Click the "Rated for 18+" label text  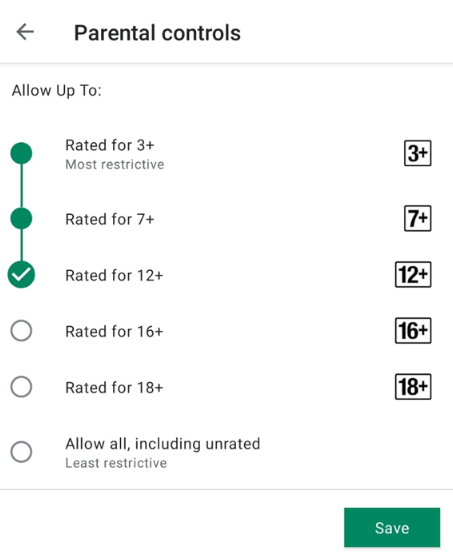(x=114, y=388)
